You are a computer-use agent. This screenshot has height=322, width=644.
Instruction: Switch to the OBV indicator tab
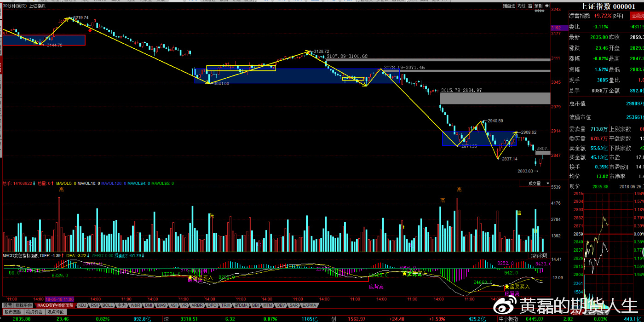pyautogui.click(x=281, y=305)
